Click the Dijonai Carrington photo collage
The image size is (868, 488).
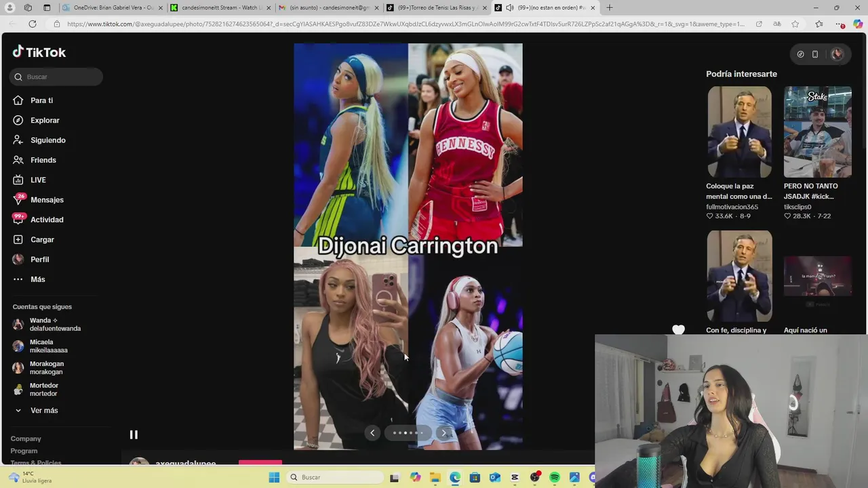pyautogui.click(x=408, y=247)
